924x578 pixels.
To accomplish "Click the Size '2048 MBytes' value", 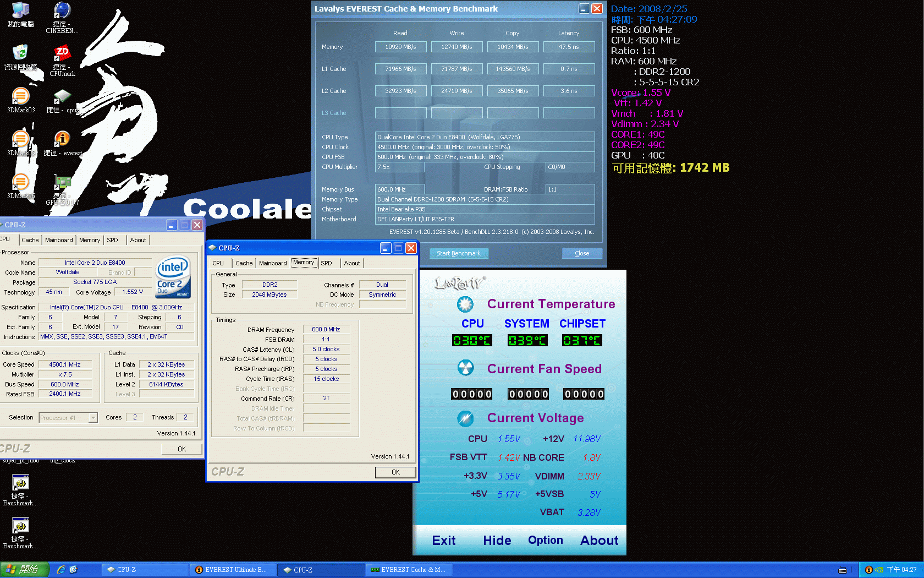I will tap(269, 295).
